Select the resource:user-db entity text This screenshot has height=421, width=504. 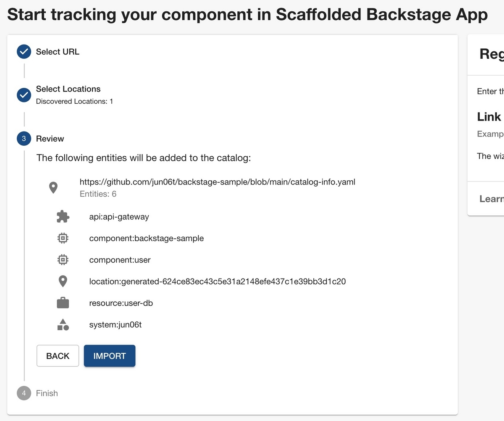[x=121, y=303]
